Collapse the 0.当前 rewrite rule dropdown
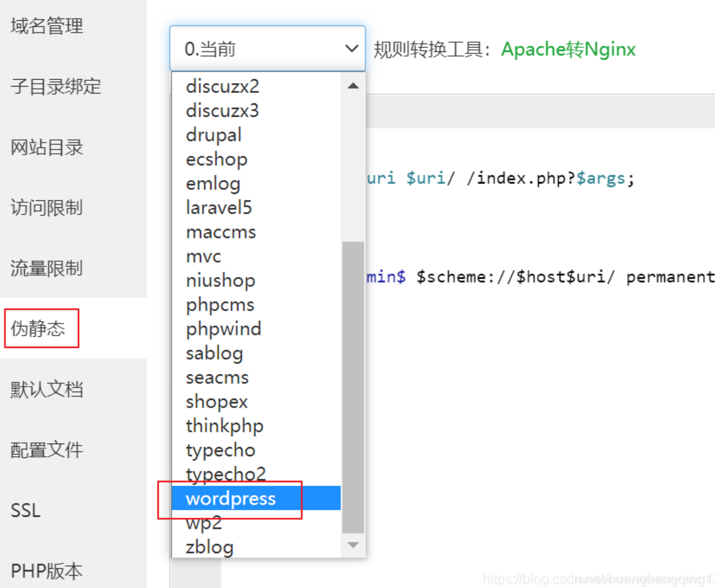Viewport: 715px width, 588px height. pyautogui.click(x=268, y=48)
